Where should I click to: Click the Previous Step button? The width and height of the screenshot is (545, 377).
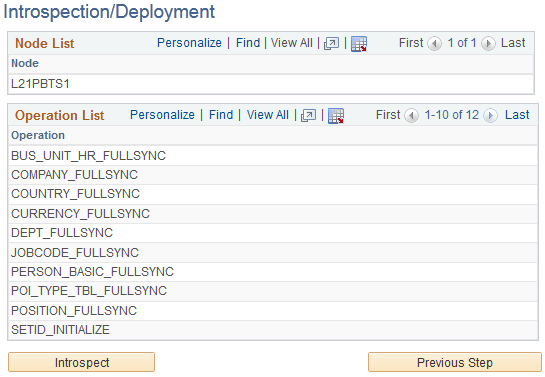pyautogui.click(x=455, y=362)
